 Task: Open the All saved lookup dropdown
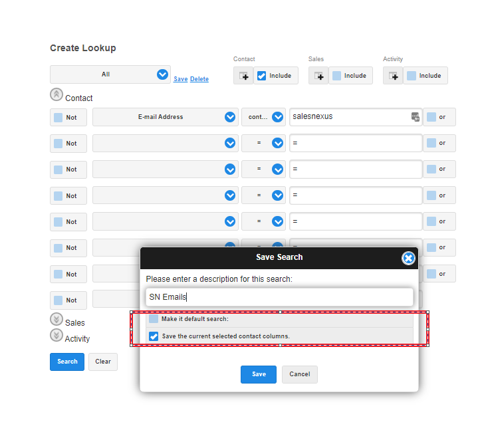tap(162, 74)
